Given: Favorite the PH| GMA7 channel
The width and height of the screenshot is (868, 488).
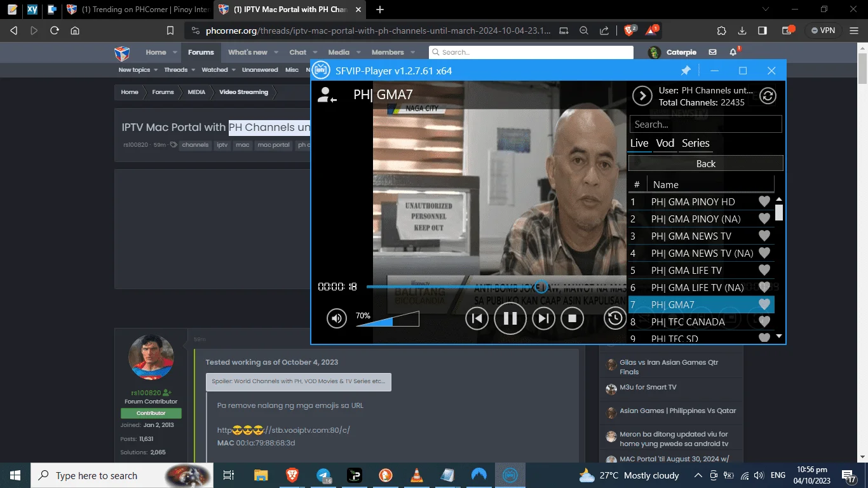Looking at the screenshot, I should click(764, 304).
